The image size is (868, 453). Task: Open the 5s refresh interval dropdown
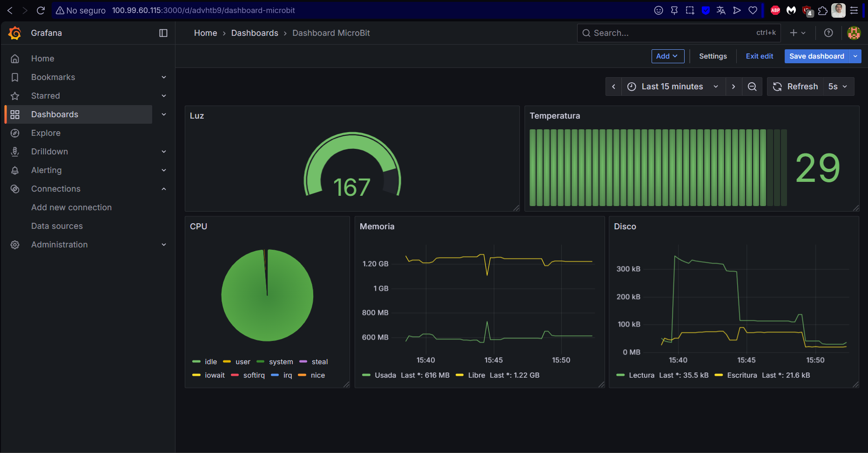click(x=838, y=87)
